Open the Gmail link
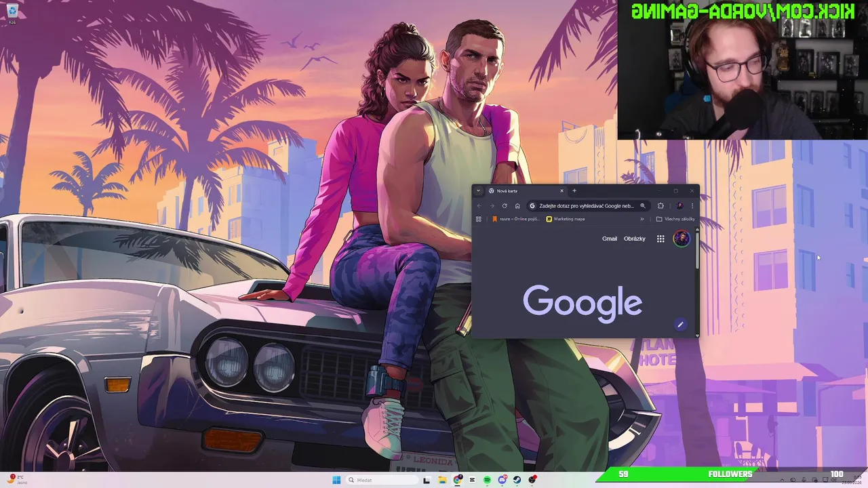 pos(610,239)
